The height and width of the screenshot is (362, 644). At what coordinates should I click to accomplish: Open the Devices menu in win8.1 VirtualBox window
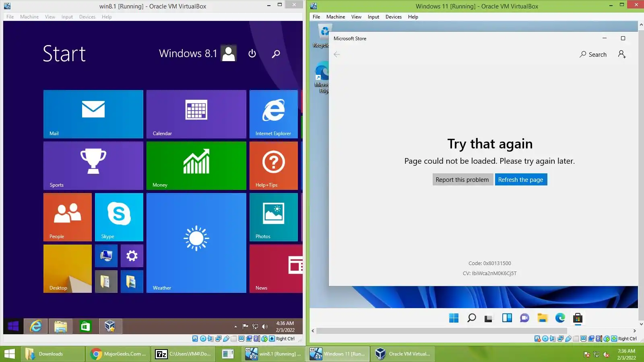click(x=87, y=17)
